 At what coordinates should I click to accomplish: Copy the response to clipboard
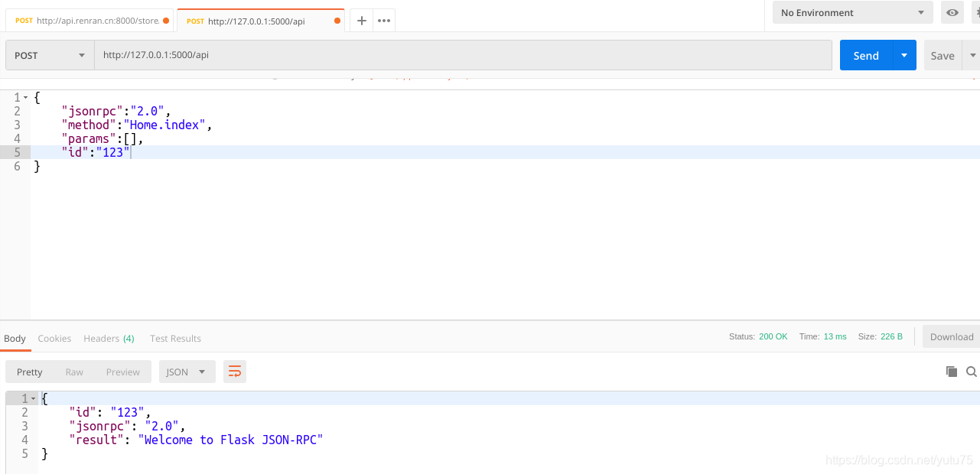point(951,372)
